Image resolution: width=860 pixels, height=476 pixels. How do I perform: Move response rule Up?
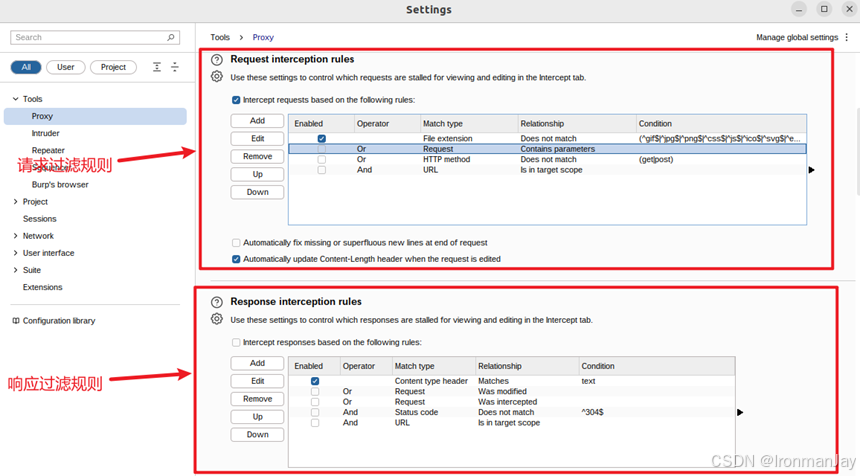[257, 417]
